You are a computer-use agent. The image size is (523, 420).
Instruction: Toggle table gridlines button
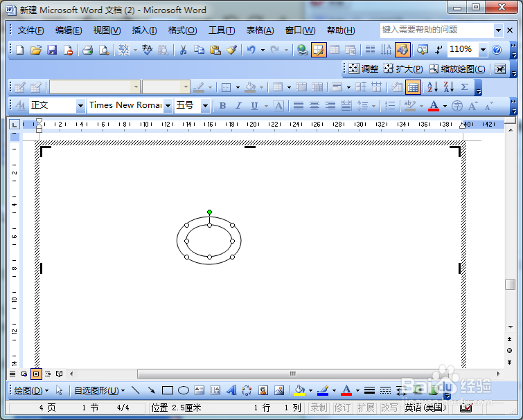(413, 87)
